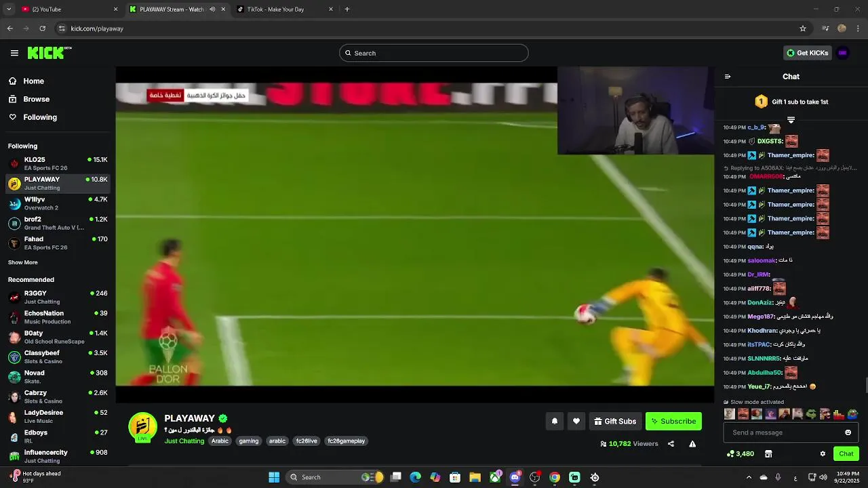Click the gaming tag
Viewport: 868px width, 488px height.
(x=249, y=441)
